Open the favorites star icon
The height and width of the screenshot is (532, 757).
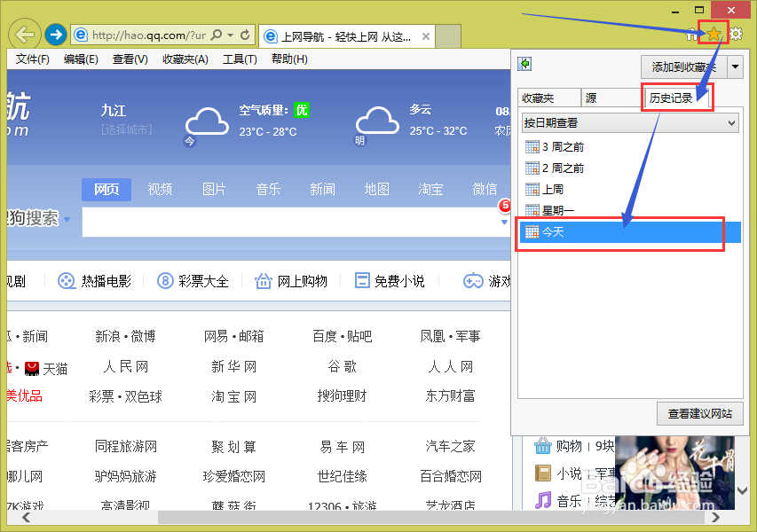714,34
